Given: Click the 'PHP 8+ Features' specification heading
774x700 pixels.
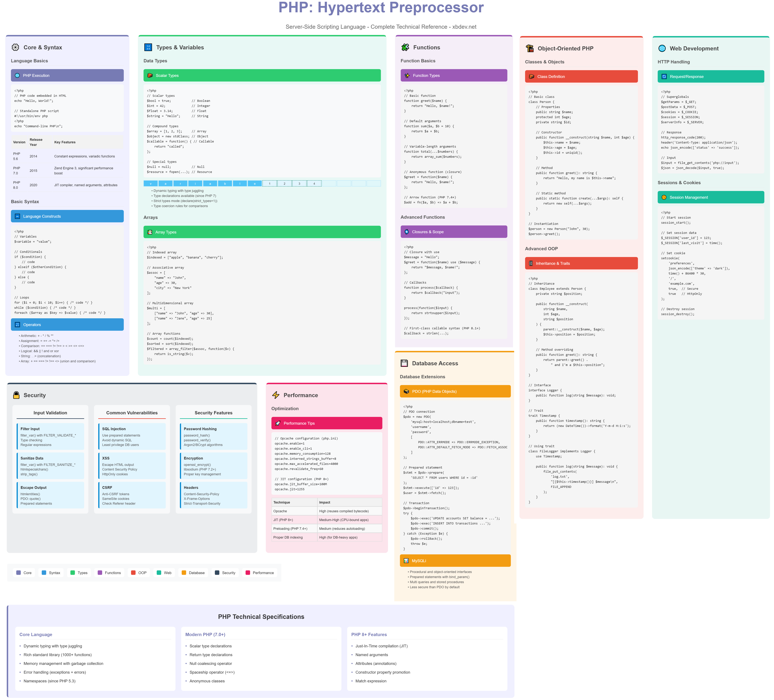Looking at the screenshot, I should tap(369, 635).
